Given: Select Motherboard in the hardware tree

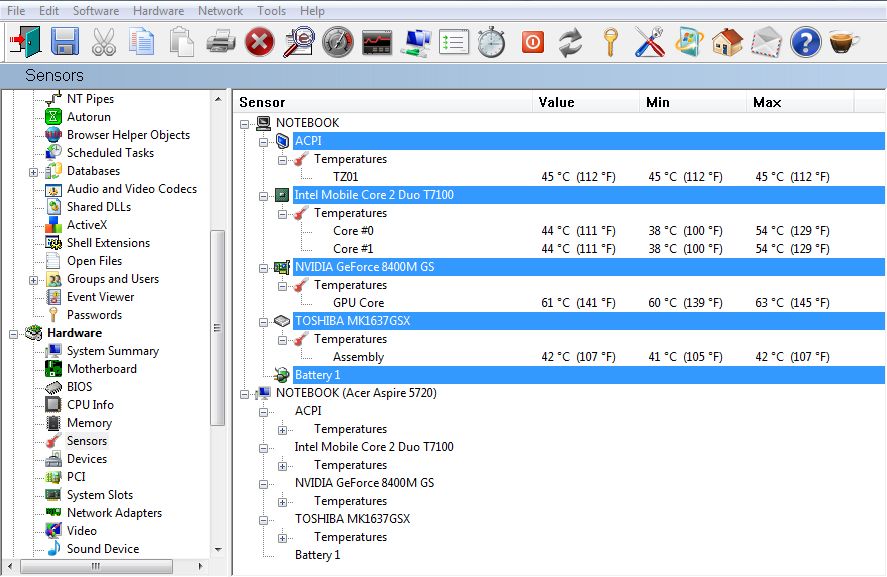Looking at the screenshot, I should (x=101, y=369).
